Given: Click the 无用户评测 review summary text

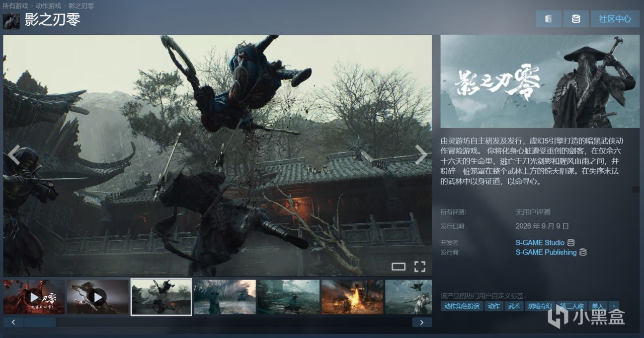Looking at the screenshot, I should coord(533,212).
